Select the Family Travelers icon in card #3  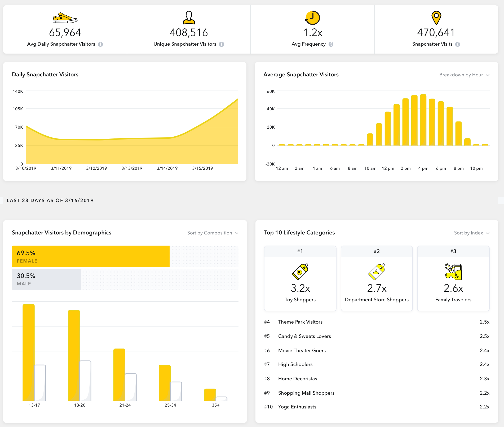(x=453, y=272)
